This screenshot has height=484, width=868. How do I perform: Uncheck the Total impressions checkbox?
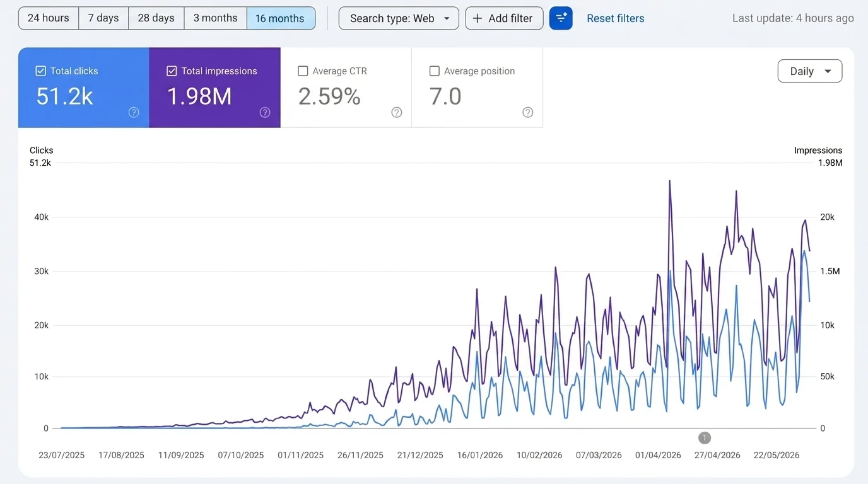pos(172,71)
